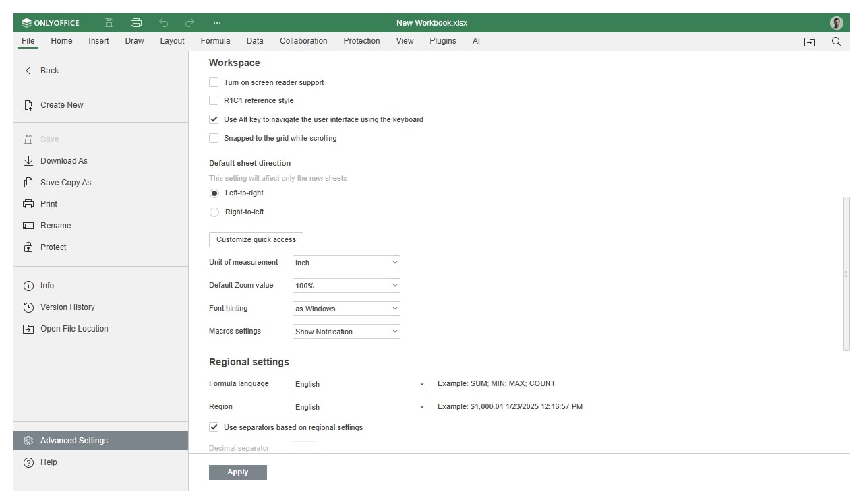Select Download As option
This screenshot has height=504, width=863.
point(100,161)
